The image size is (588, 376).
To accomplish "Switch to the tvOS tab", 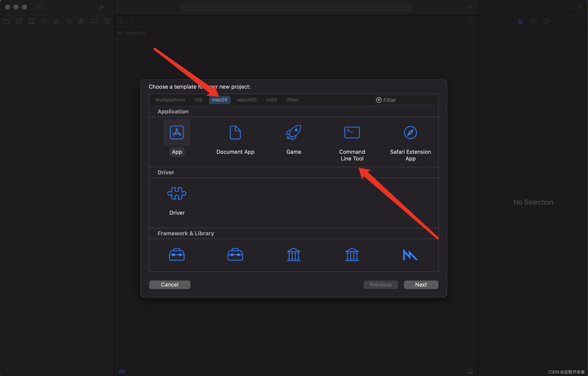I will (271, 100).
